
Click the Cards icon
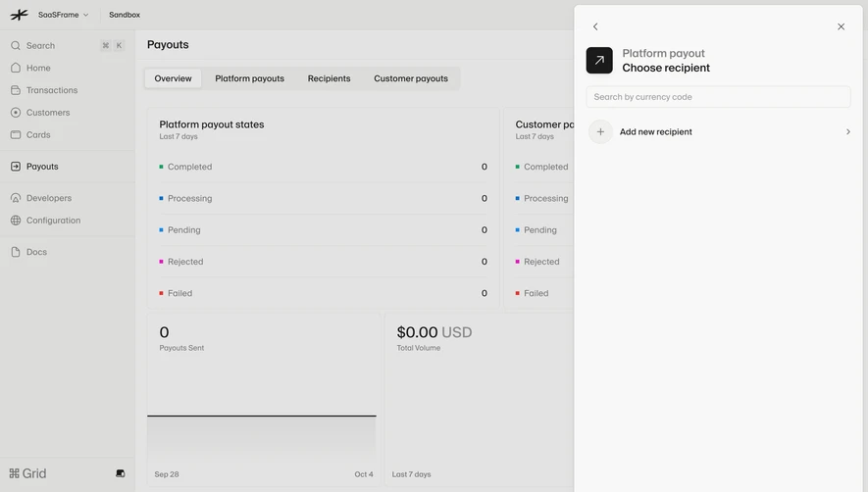(16, 134)
